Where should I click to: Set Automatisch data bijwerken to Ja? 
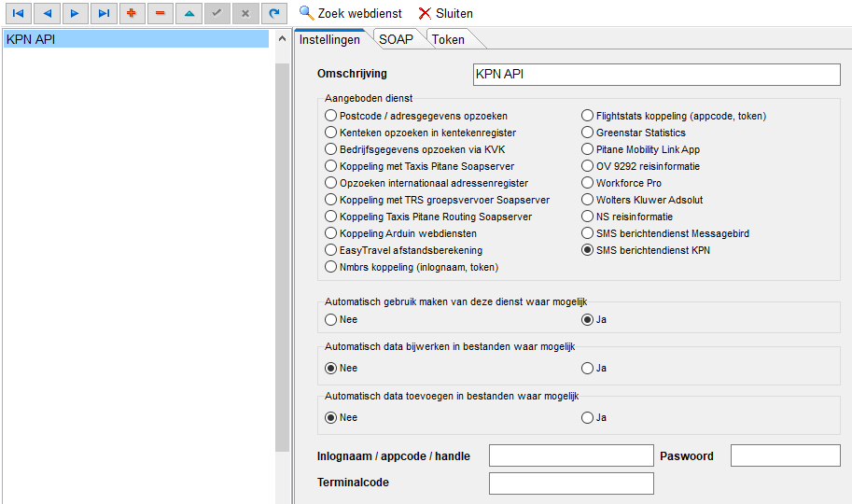(594, 369)
